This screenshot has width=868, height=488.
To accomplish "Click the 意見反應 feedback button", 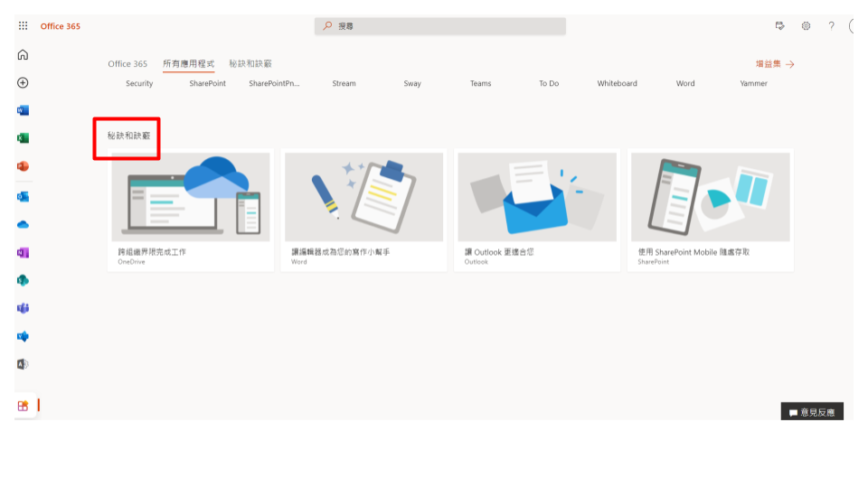I will pyautogui.click(x=812, y=412).
